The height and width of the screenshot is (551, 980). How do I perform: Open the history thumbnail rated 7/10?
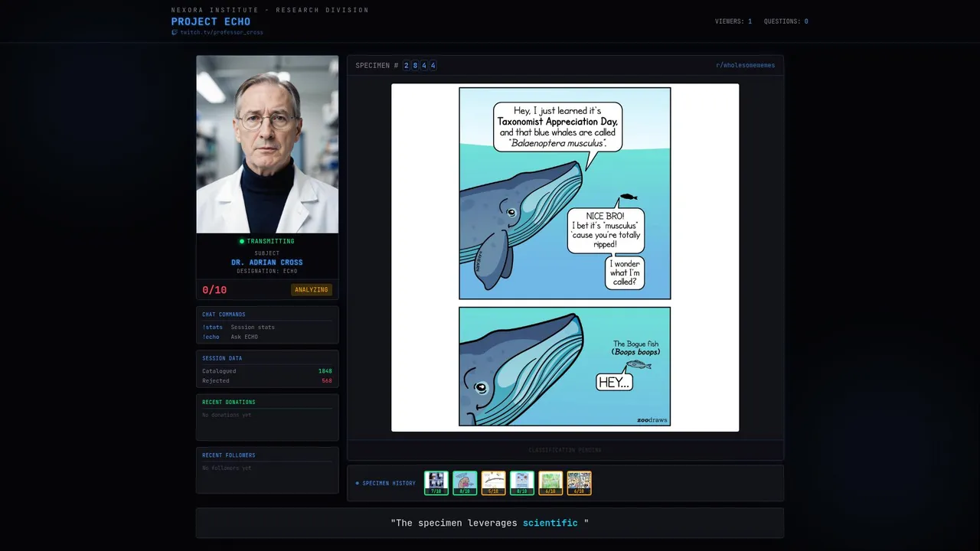(436, 483)
